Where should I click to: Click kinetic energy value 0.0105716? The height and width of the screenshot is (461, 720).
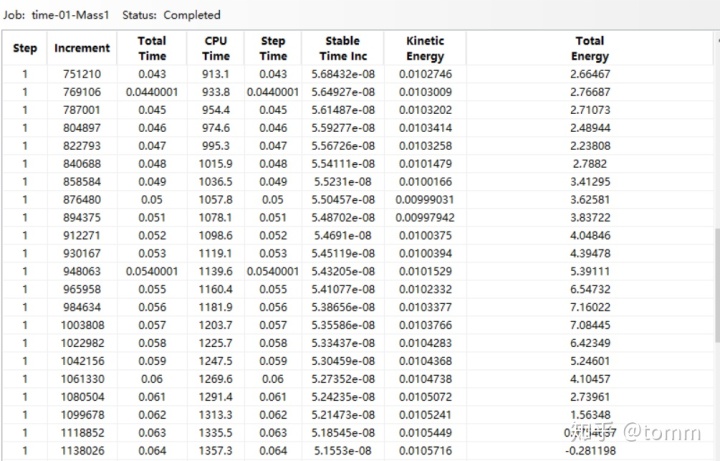[x=425, y=450]
